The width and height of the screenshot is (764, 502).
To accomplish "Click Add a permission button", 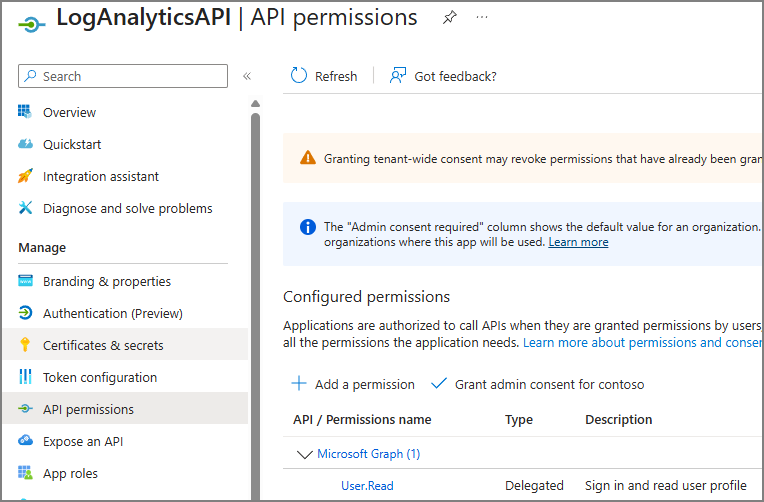I will (353, 384).
